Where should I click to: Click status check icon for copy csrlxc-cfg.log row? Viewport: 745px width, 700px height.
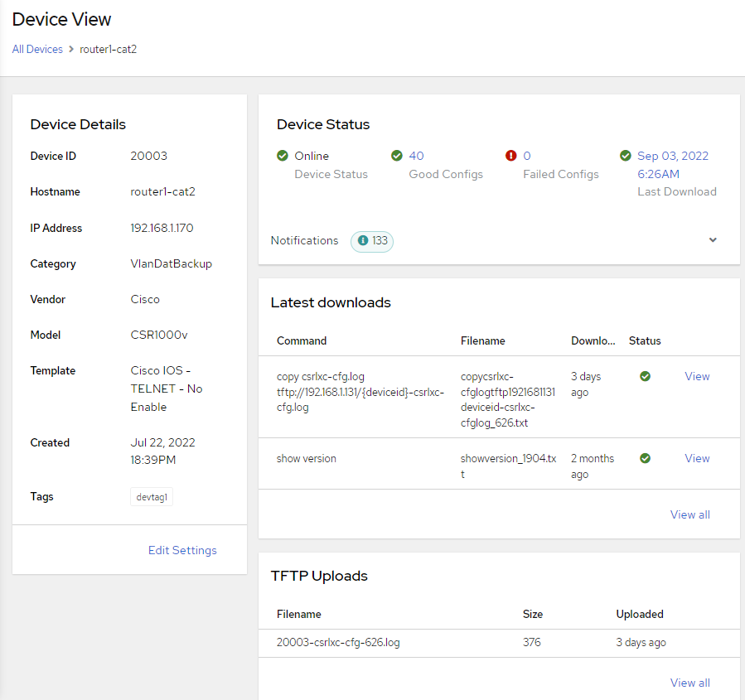pos(645,376)
